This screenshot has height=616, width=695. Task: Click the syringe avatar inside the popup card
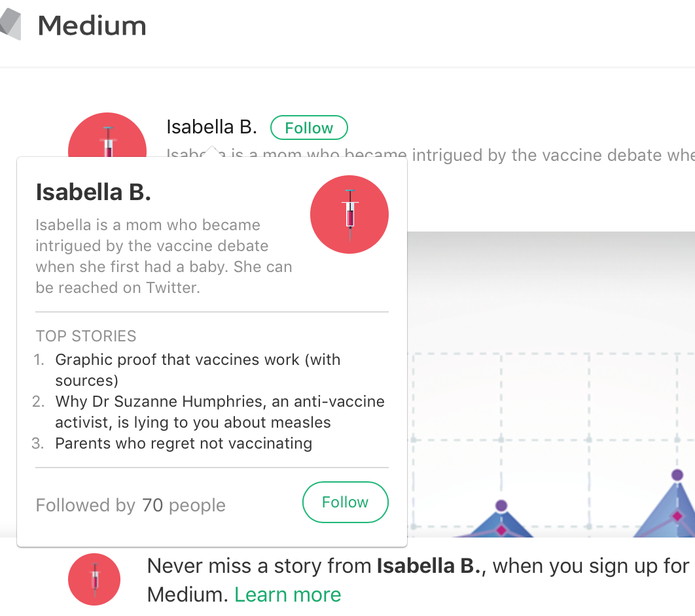pyautogui.click(x=349, y=214)
